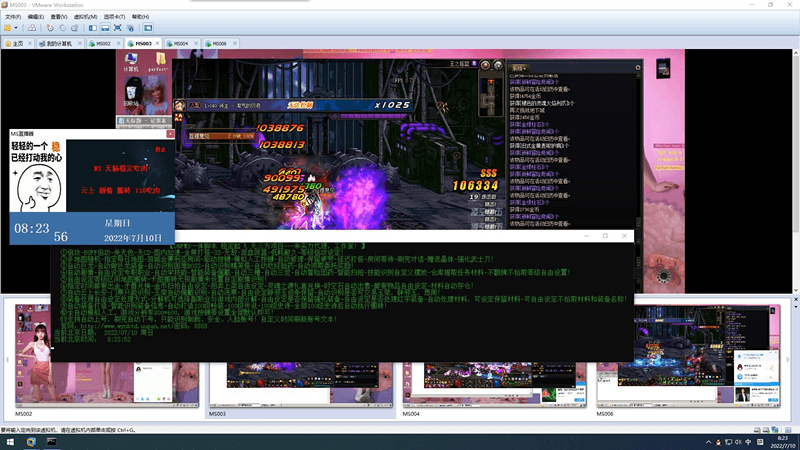The width and height of the screenshot is (800, 450).
Task: Click the console icon in Windows taskbar
Action: pyautogui.click(x=52, y=442)
